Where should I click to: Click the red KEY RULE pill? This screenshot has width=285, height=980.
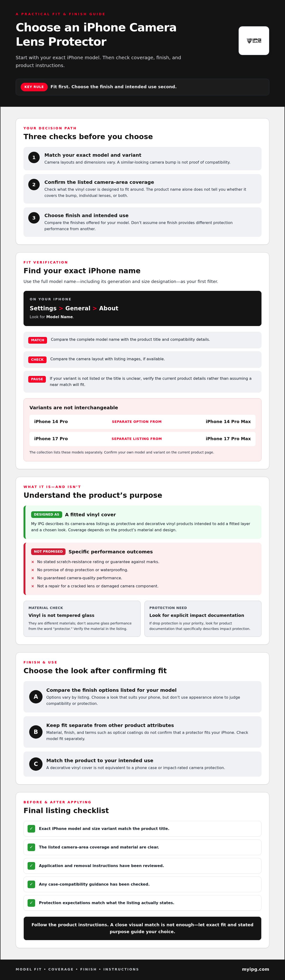coord(34,87)
